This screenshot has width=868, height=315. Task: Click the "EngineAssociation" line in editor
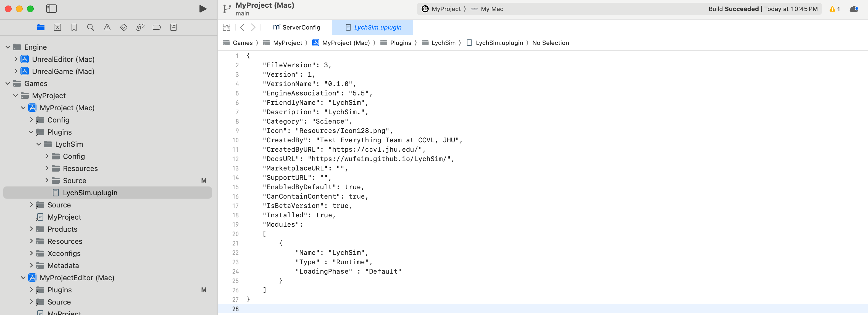(317, 93)
